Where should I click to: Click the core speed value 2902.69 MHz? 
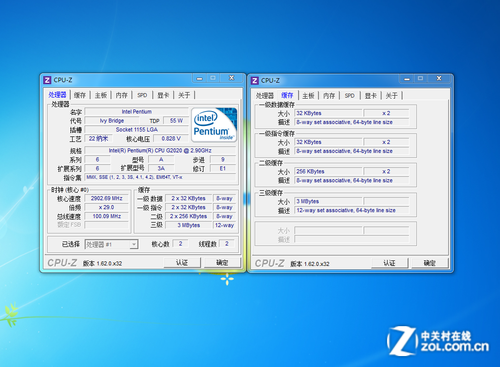pyautogui.click(x=107, y=198)
